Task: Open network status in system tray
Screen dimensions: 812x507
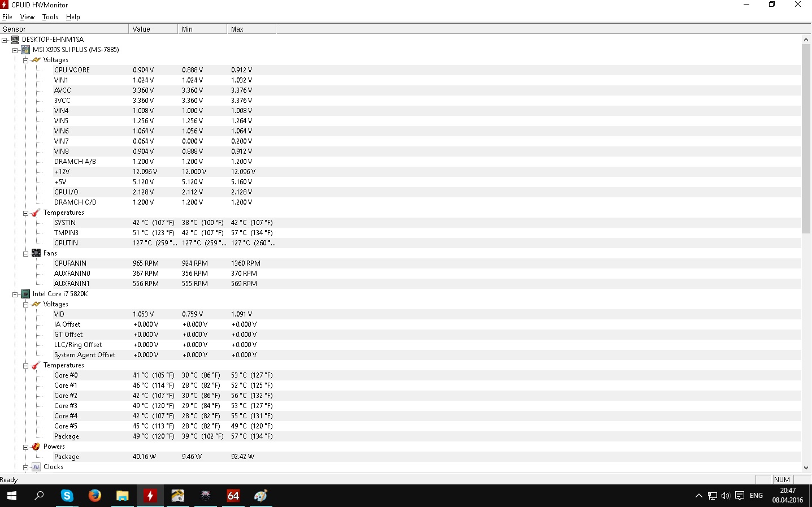Action: (x=713, y=496)
